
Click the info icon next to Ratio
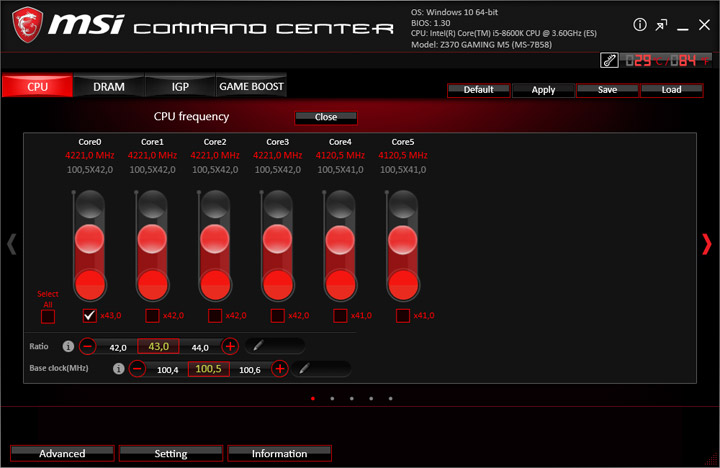click(x=68, y=346)
